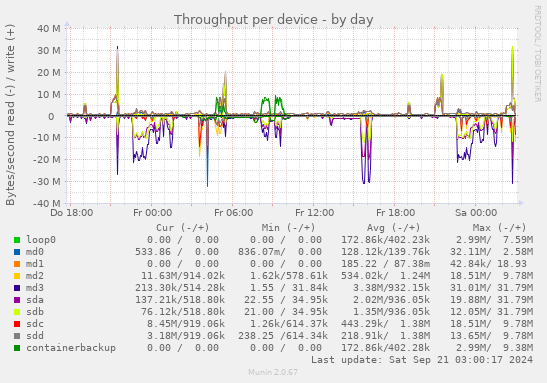Click md3 average value 3.38M/932.15k
This screenshot has height=383, width=547.
tap(391, 288)
